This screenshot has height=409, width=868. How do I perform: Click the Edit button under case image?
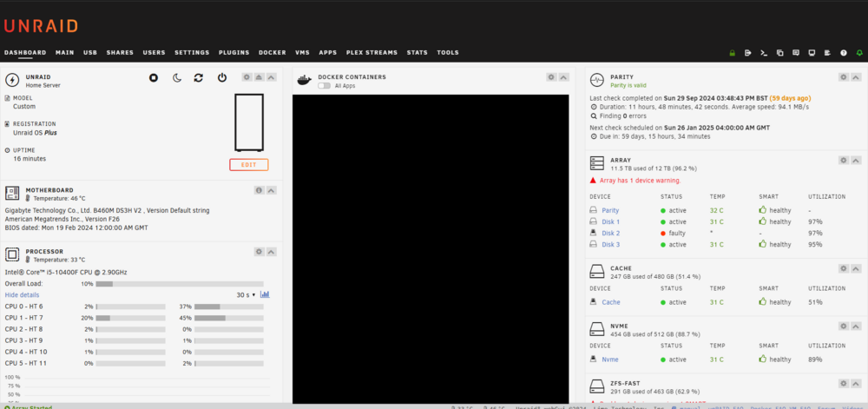[249, 165]
